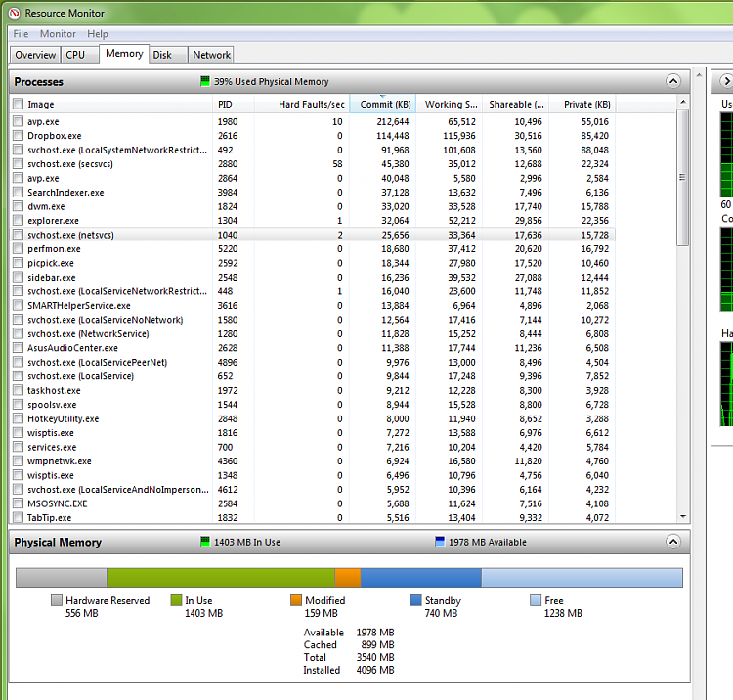Select the svchost.exe (netsvcs) row
This screenshot has width=733, height=700.
[x=313, y=235]
